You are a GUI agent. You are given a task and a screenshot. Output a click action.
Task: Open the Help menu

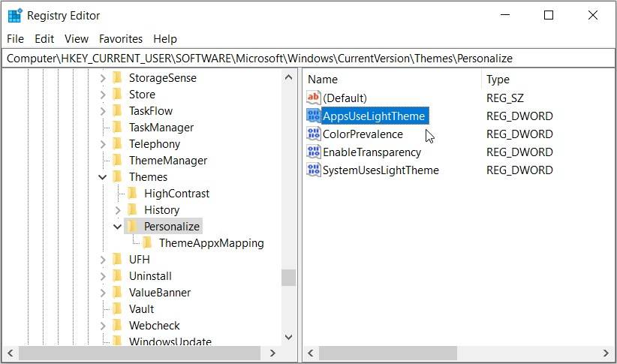(165, 38)
